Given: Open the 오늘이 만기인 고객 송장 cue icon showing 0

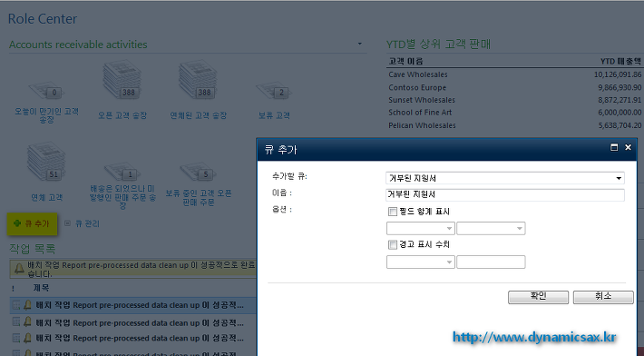Looking at the screenshot, I should [46, 90].
